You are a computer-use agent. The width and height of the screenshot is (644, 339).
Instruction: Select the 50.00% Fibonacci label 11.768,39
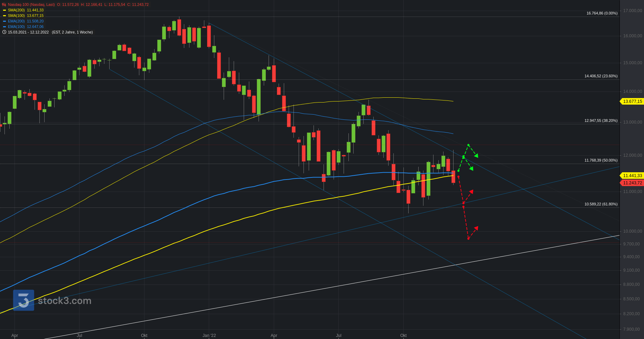coord(600,160)
